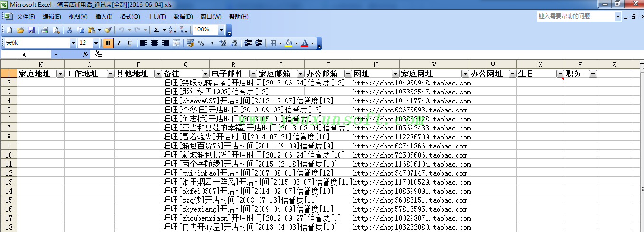Screen dimensions: 644x232
Task: Insert AutoSum with sigma icon
Action: click(157, 30)
